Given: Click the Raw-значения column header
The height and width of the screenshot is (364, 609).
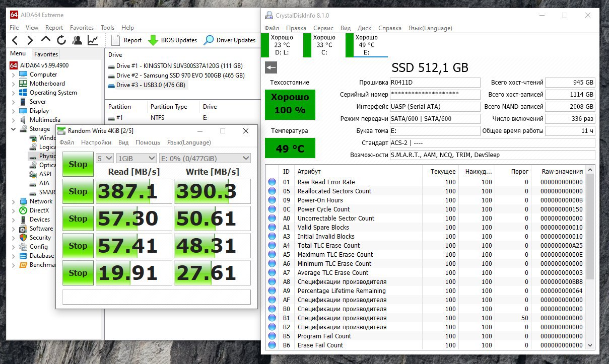Looking at the screenshot, I should [562, 172].
